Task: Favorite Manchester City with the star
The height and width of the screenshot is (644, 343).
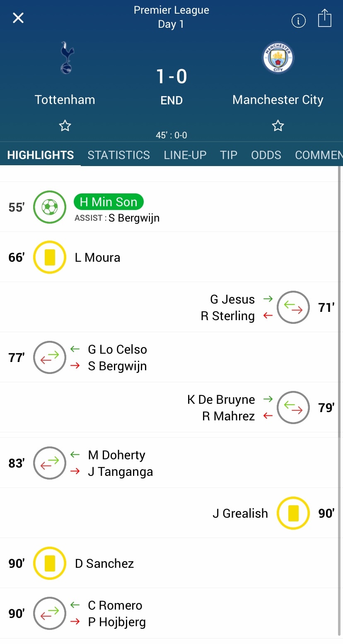Action: (278, 125)
